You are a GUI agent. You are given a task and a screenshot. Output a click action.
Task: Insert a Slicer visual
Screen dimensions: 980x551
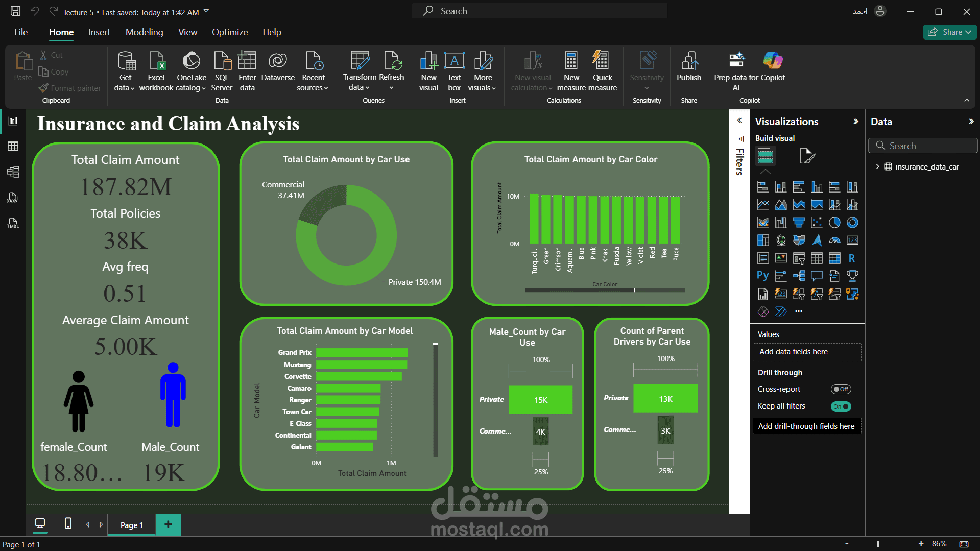point(799,258)
